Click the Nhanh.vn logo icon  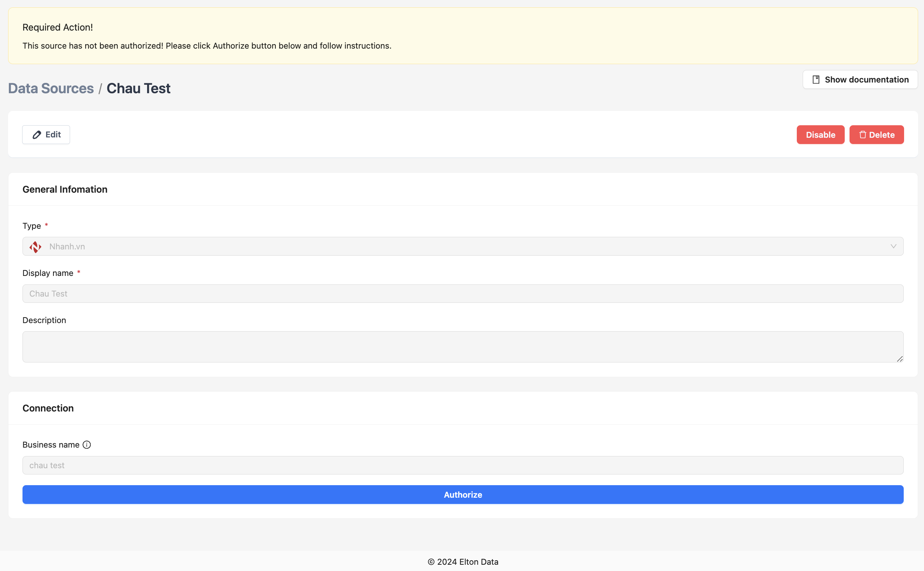pyautogui.click(x=35, y=246)
